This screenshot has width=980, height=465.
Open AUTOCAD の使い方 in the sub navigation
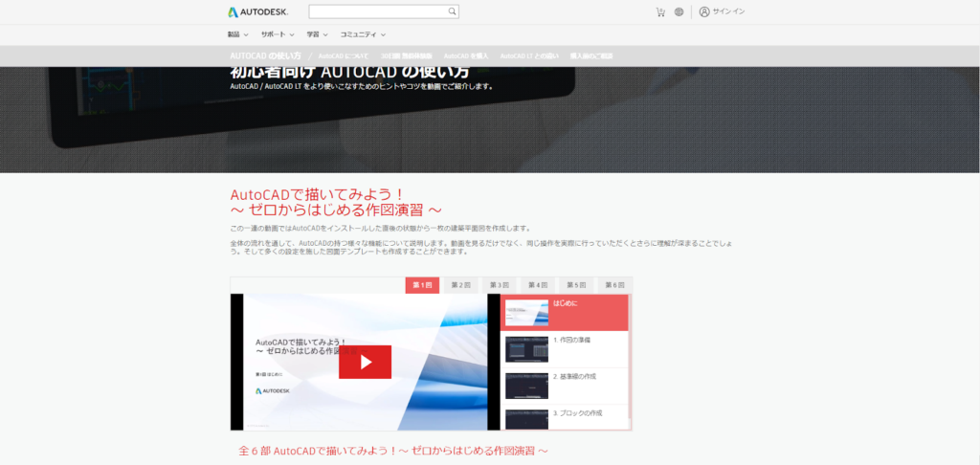[266, 55]
